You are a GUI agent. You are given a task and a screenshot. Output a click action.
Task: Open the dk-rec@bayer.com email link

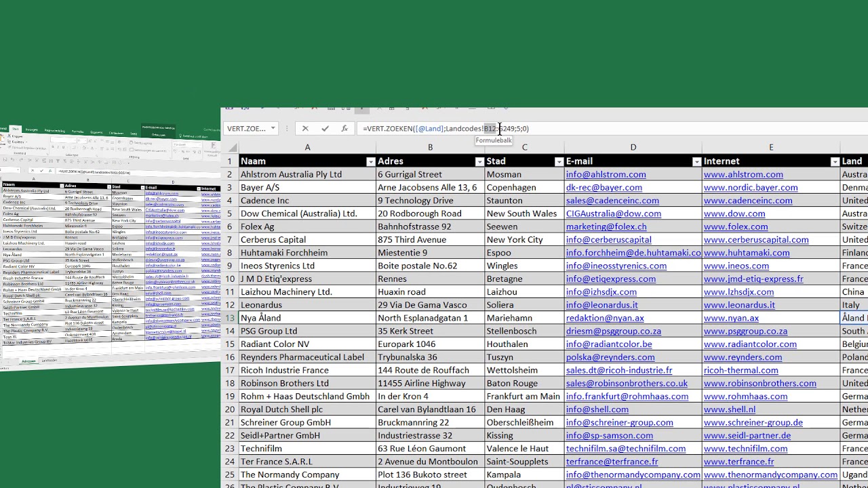pyautogui.click(x=604, y=187)
